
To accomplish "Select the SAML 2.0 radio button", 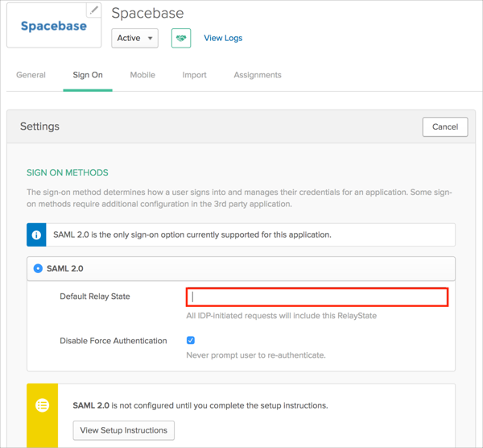I will pyautogui.click(x=38, y=268).
